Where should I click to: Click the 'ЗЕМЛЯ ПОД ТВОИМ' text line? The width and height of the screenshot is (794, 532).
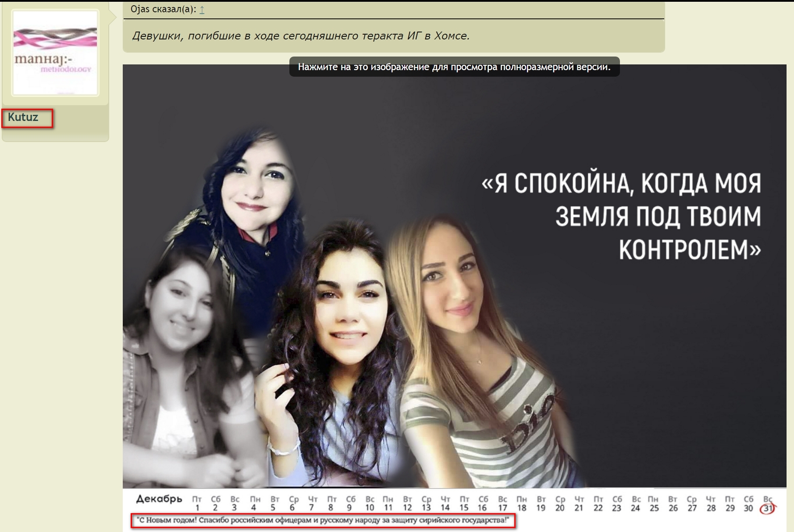pyautogui.click(x=658, y=216)
